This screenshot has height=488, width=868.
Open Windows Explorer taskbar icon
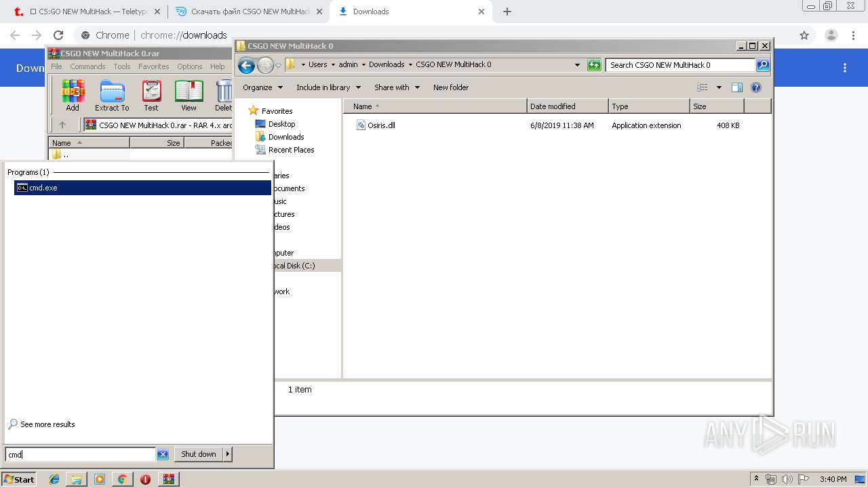pos(77,479)
